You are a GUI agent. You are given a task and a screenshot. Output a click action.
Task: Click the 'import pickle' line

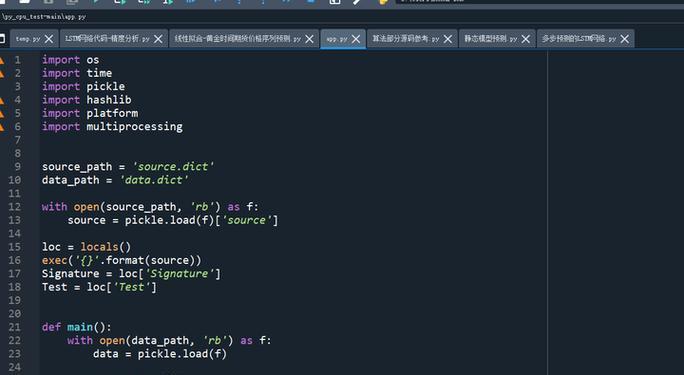tap(83, 86)
